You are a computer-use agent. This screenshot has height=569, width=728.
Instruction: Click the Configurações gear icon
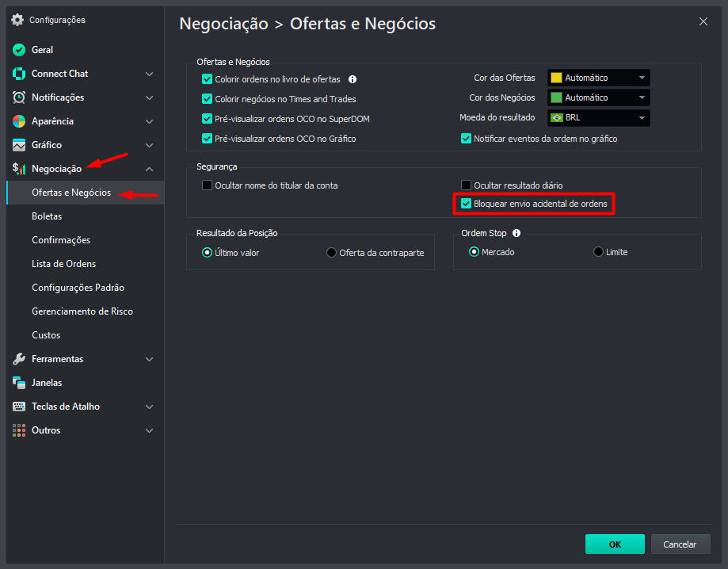tap(17, 19)
